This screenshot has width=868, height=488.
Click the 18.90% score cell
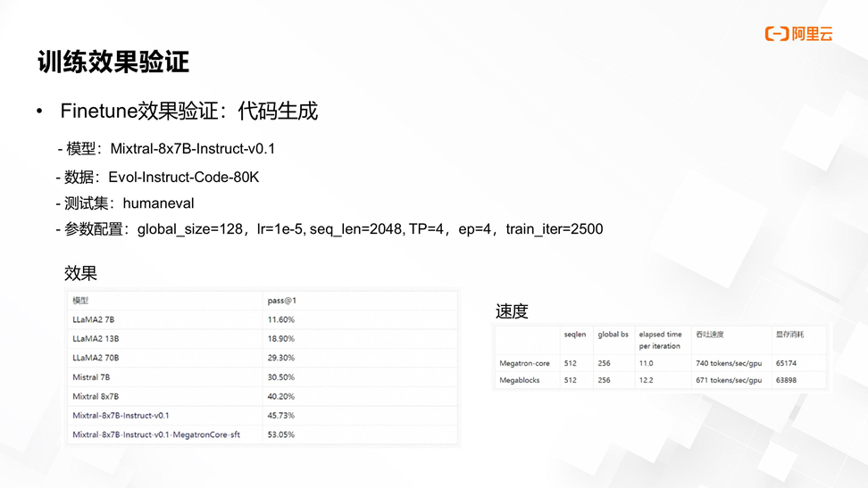pos(281,339)
